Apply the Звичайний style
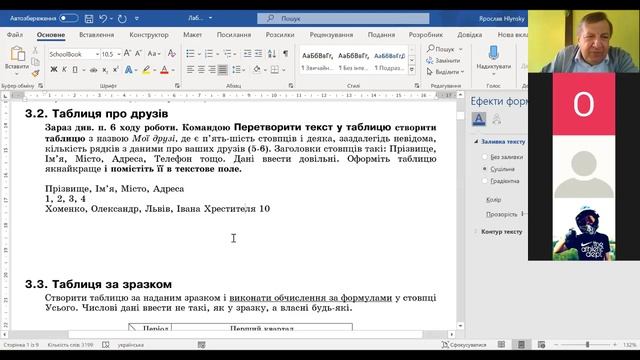This screenshot has height=360, width=640. pyautogui.click(x=317, y=60)
